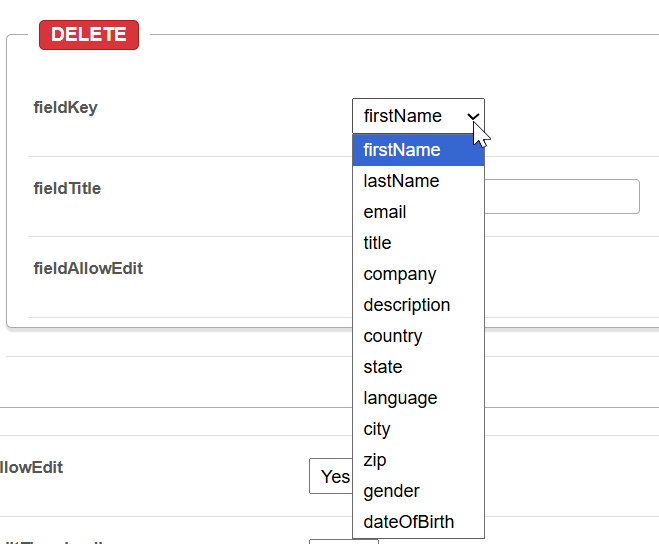Collapse the fieldKey dropdown arrow
This screenshot has width=659, height=544.
[x=473, y=116]
